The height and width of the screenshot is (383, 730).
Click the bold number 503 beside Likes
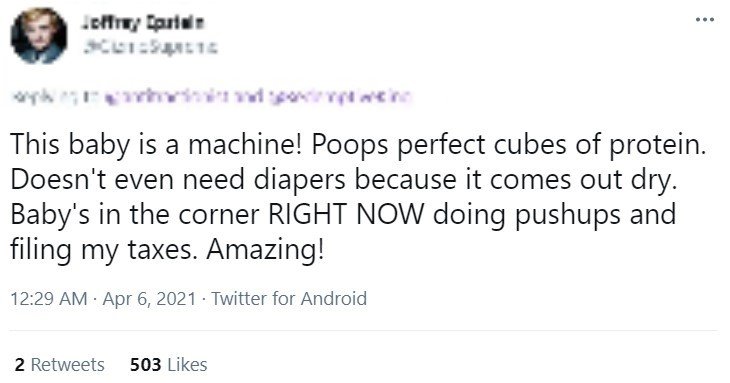pos(146,364)
